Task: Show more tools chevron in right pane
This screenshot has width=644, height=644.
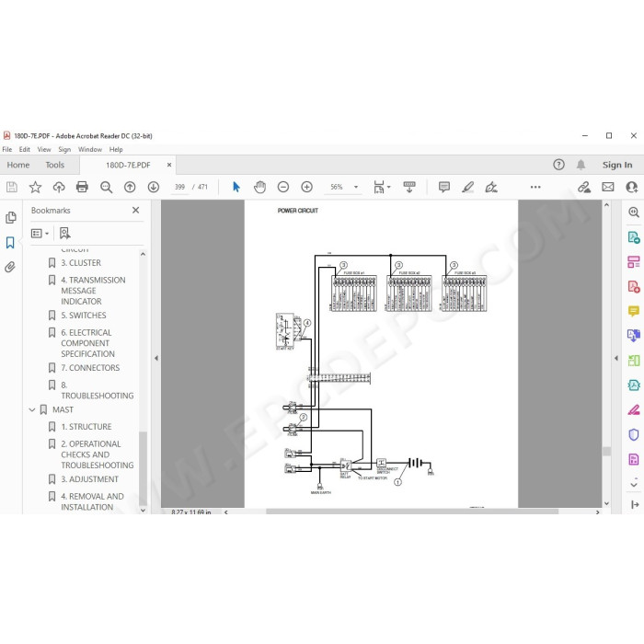Action: tap(634, 484)
